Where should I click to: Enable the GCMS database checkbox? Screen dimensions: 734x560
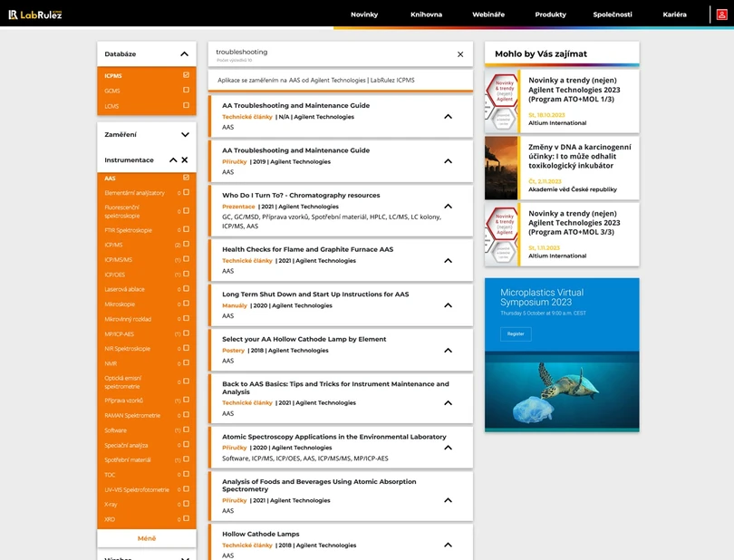(x=187, y=91)
